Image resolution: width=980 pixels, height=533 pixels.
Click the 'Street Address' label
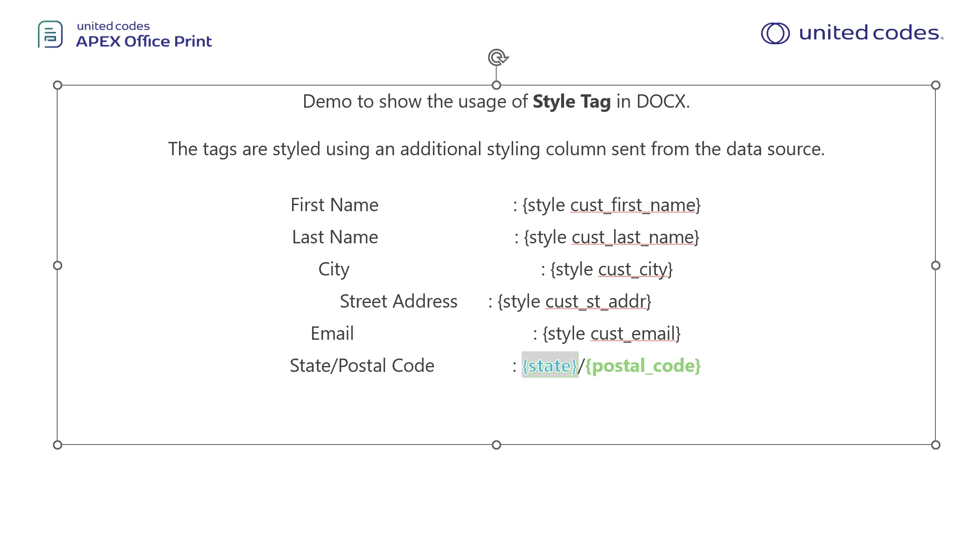[x=398, y=301]
